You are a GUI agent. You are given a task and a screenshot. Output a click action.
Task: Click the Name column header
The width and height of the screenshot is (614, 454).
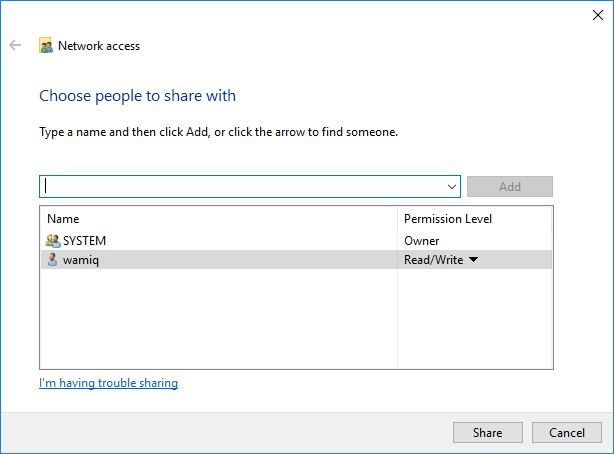[63, 219]
